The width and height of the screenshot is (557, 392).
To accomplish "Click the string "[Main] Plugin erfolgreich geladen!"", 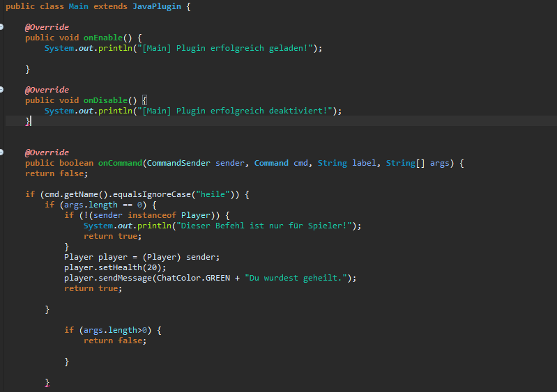I will pyautogui.click(x=225, y=48).
